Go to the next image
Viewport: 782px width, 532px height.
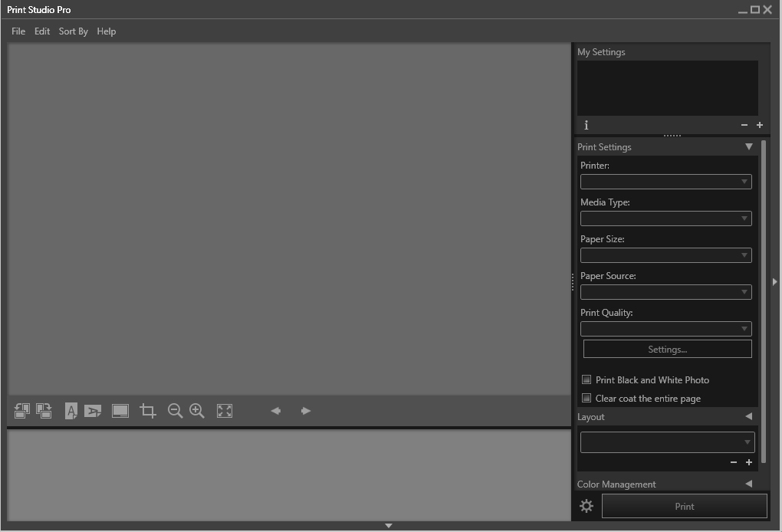click(x=305, y=411)
